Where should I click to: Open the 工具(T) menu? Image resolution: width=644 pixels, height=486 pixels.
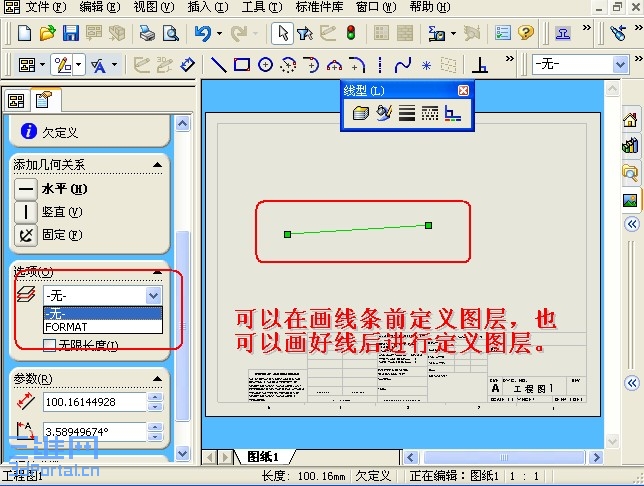coord(262,7)
